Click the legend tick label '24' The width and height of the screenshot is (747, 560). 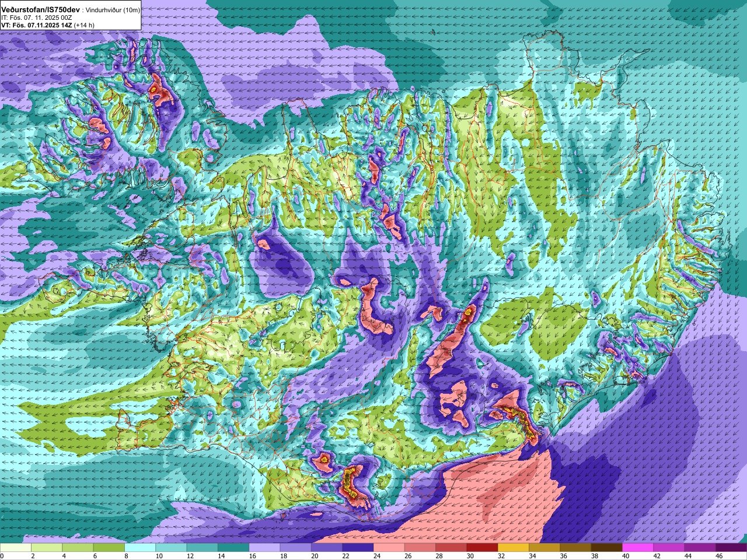coord(376,556)
